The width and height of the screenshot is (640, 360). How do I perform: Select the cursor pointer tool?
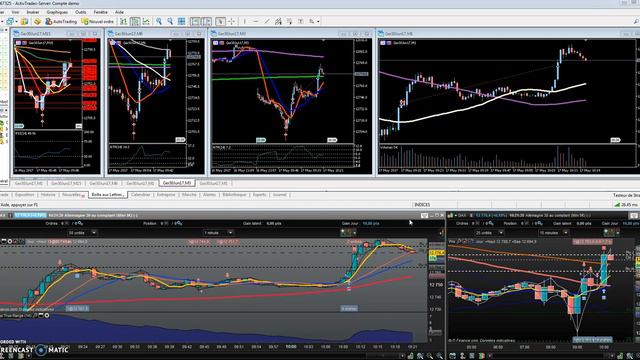pyautogui.click(x=220, y=21)
